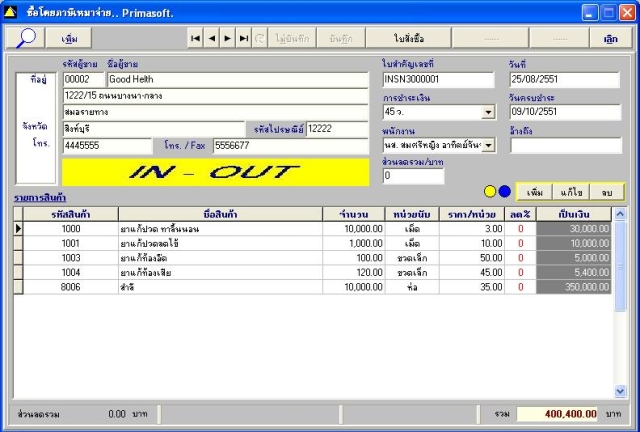Jump to the last record

(244, 38)
